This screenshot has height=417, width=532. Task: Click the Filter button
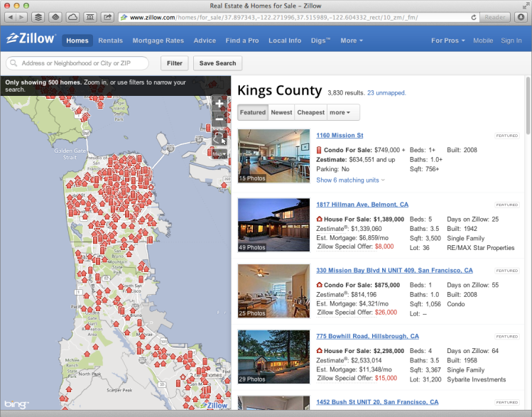click(x=175, y=63)
